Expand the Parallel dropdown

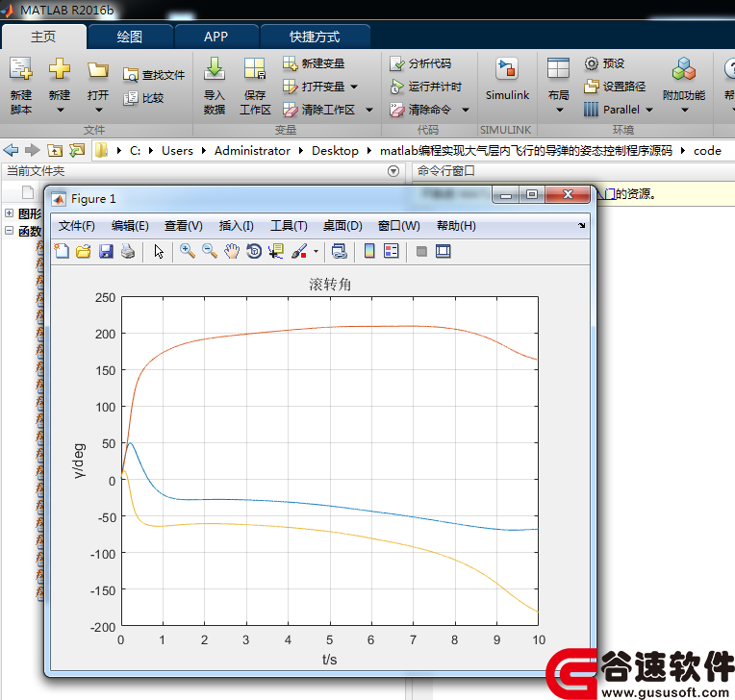[649, 111]
